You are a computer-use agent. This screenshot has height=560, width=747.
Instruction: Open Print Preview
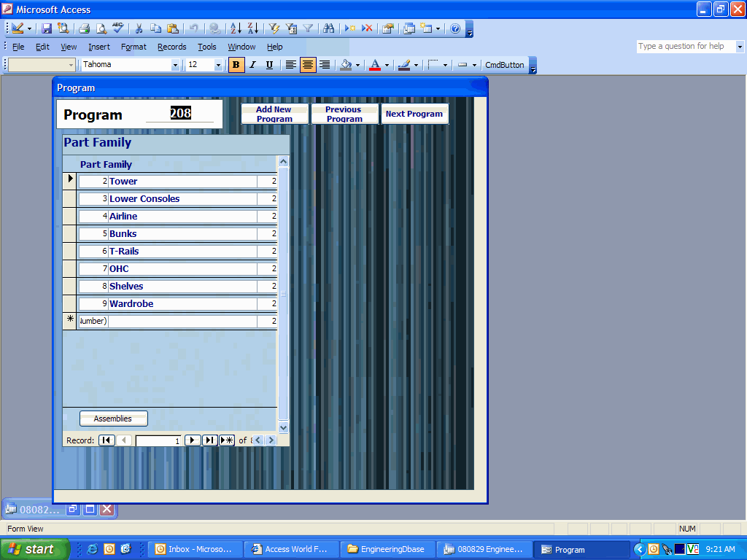coord(101,28)
